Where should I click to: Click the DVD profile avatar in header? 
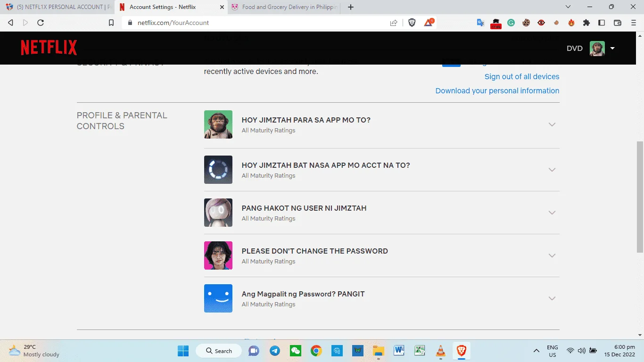597,49
